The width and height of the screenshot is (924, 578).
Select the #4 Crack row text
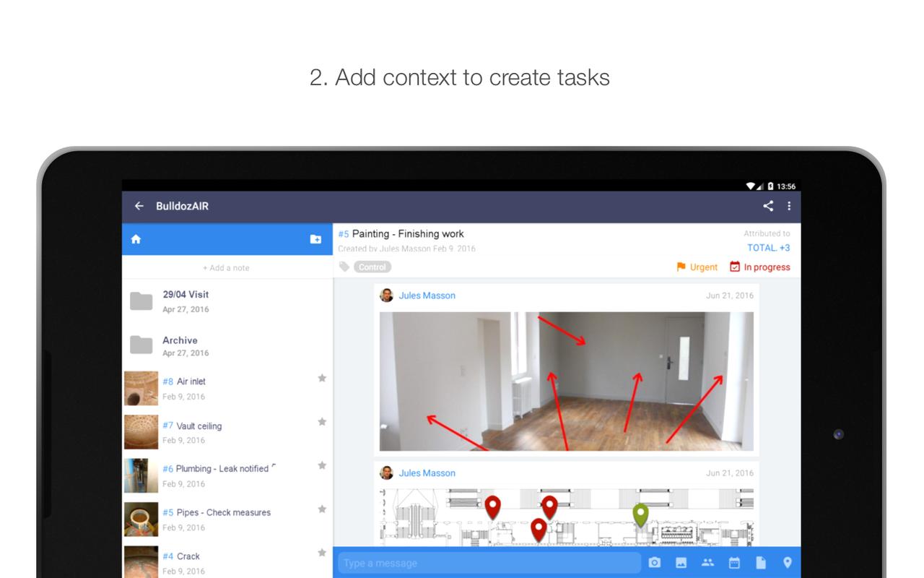(181, 556)
